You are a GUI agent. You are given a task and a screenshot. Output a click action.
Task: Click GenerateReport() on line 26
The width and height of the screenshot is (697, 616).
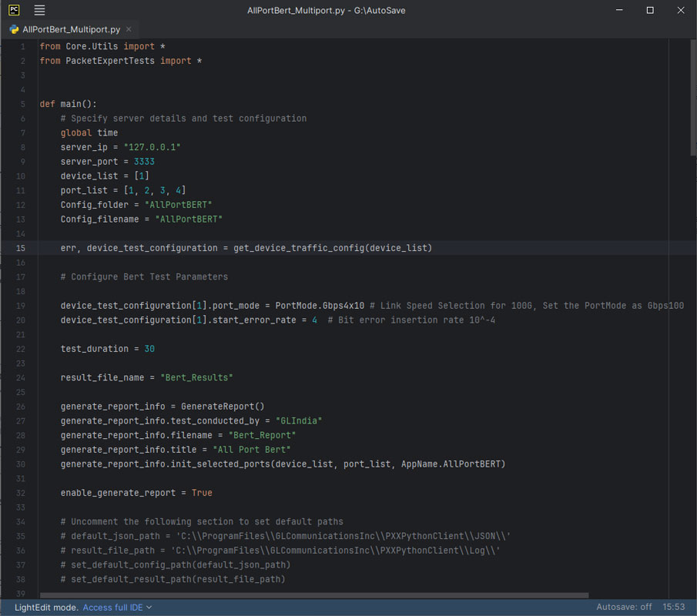223,407
